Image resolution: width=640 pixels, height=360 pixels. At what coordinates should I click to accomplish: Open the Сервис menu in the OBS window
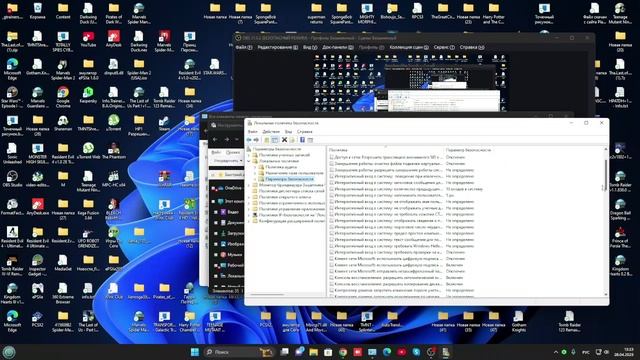[444, 47]
